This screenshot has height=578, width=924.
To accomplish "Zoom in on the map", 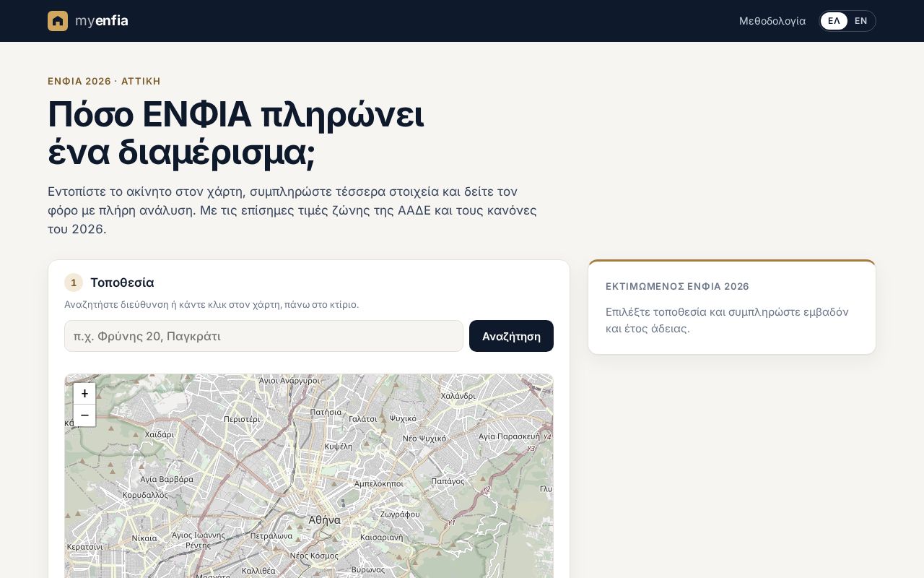I will click(84, 394).
